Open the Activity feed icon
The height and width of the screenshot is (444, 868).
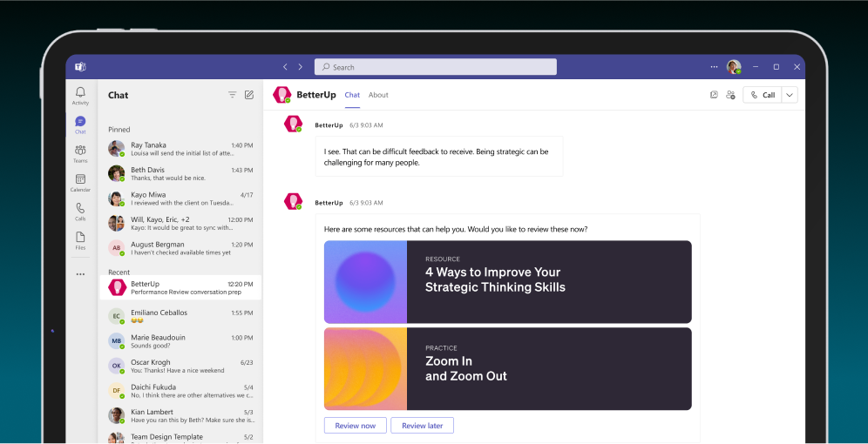pos(80,95)
